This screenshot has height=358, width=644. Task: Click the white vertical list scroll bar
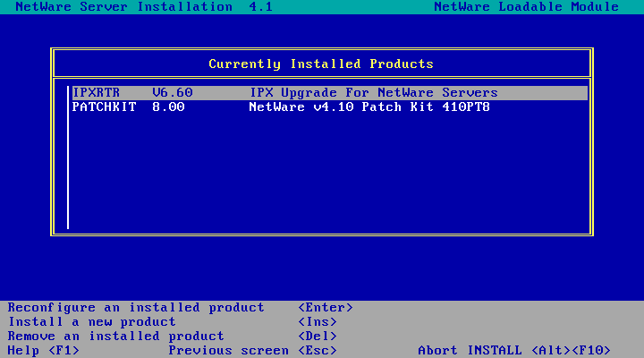68,158
